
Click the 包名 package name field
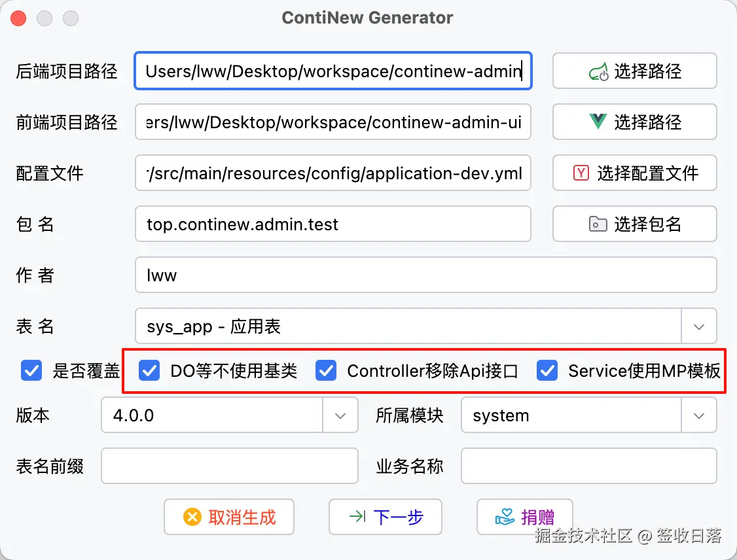[x=333, y=224]
